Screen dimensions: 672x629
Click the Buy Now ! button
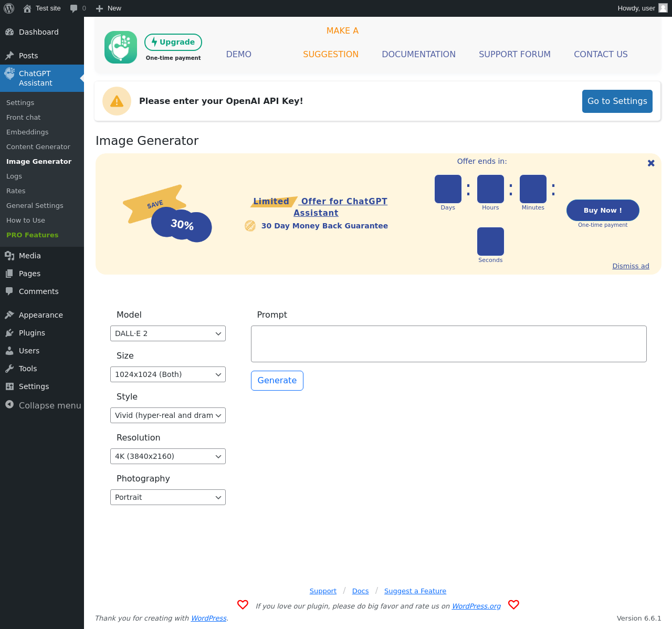603,210
